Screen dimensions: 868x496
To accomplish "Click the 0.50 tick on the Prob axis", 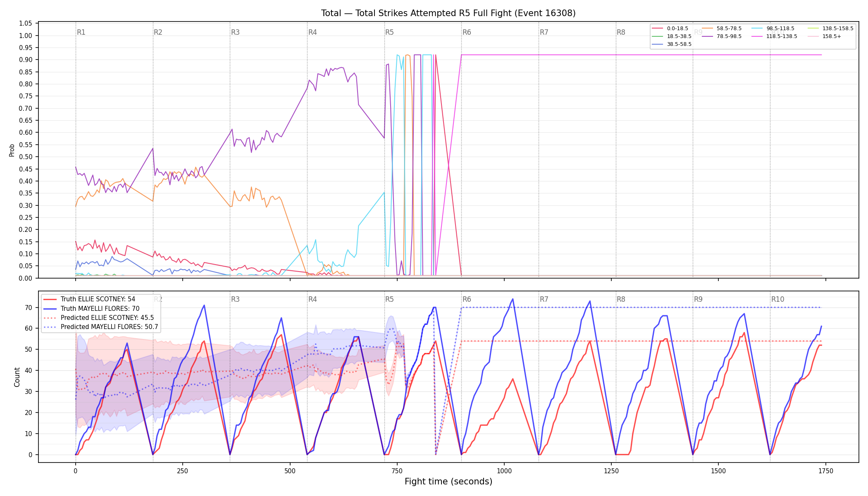I will 26,157.
